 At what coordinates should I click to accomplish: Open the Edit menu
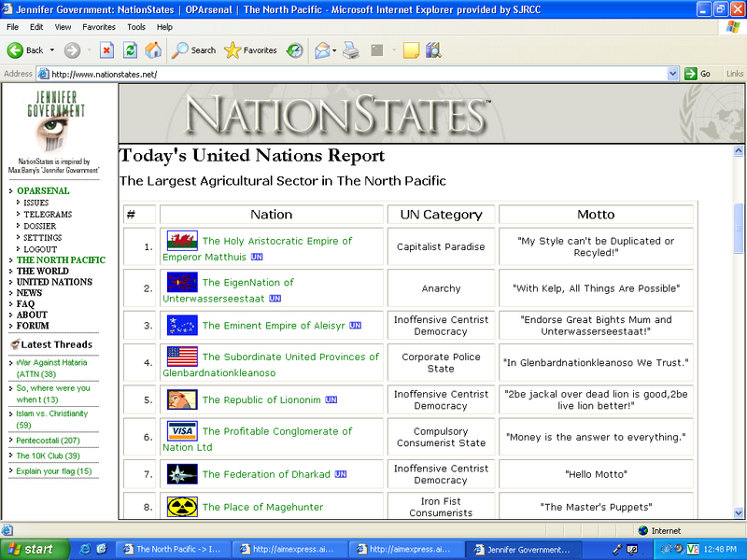36,27
